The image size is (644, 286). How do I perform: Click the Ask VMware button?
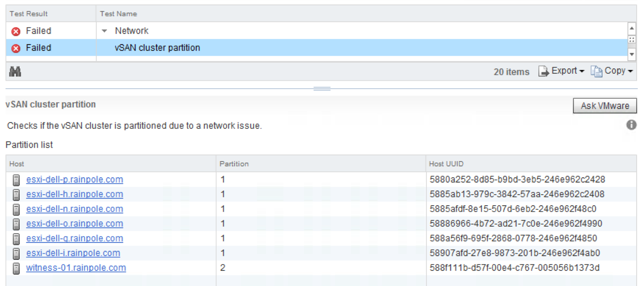(x=605, y=106)
